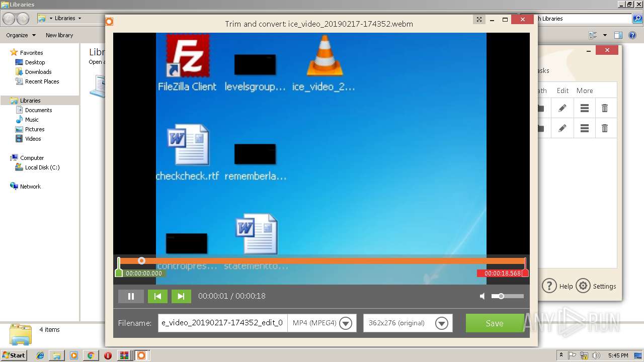Open Windows Explorer taskbar icon

57,355
